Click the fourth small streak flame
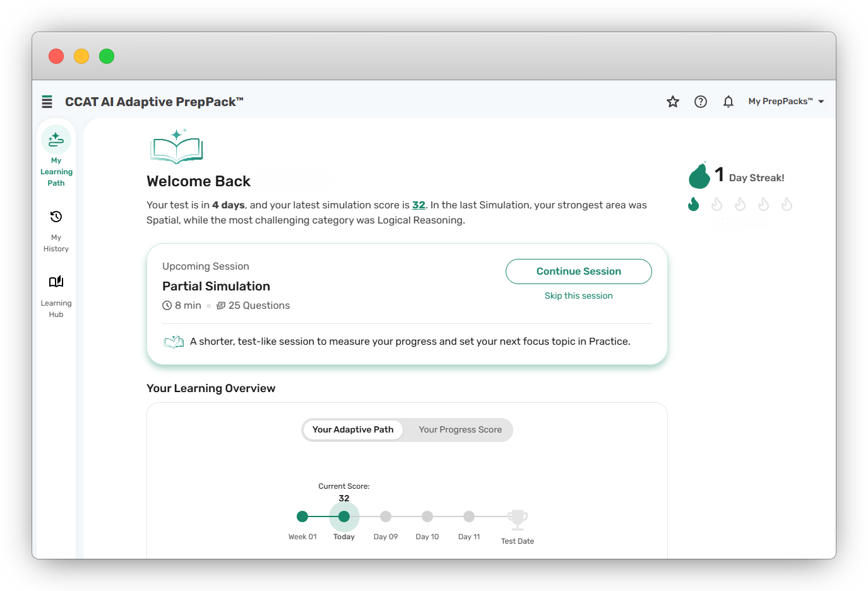This screenshot has width=868, height=591. pos(764,204)
